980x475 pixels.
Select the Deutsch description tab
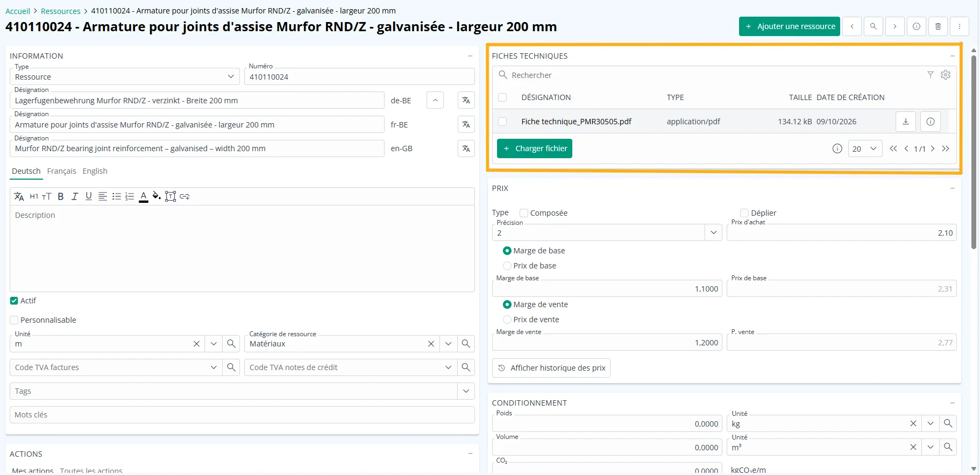[26, 171]
